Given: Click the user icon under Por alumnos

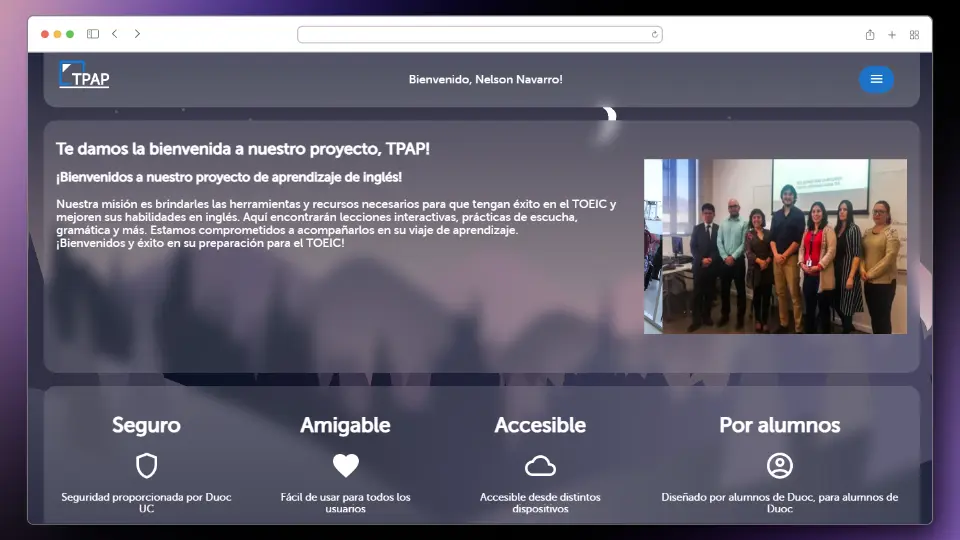Looking at the screenshot, I should [x=779, y=466].
